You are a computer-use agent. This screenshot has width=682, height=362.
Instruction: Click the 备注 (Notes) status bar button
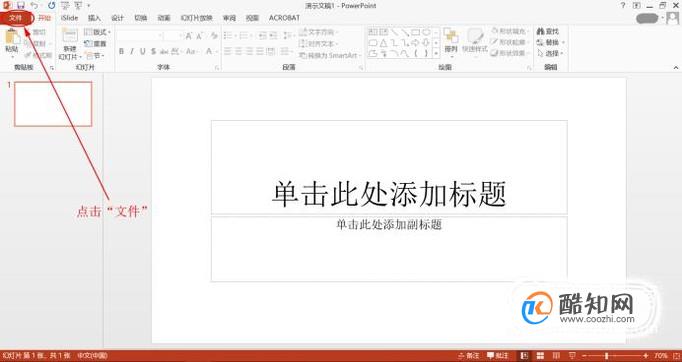coord(468,356)
